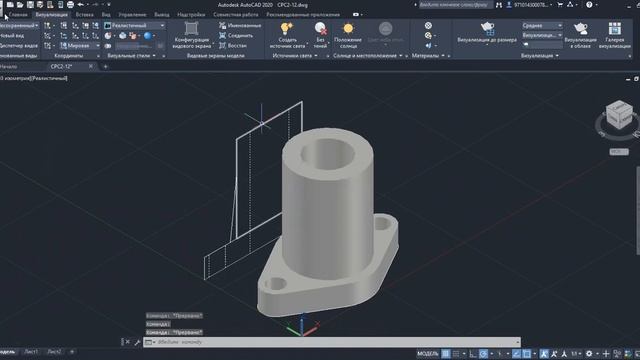Click the viewport label controls text

pyautogui.click(x=34, y=78)
